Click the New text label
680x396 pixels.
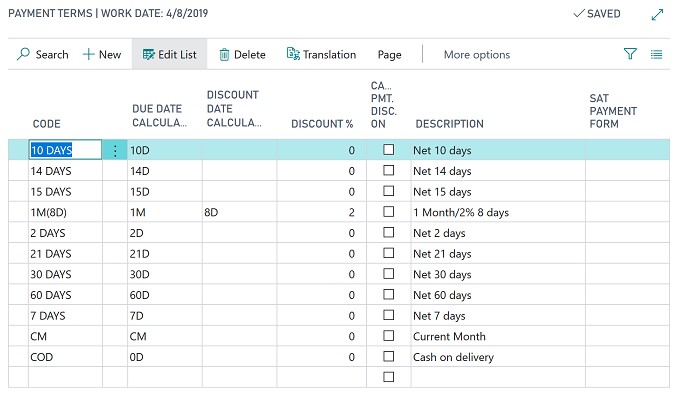click(x=110, y=55)
